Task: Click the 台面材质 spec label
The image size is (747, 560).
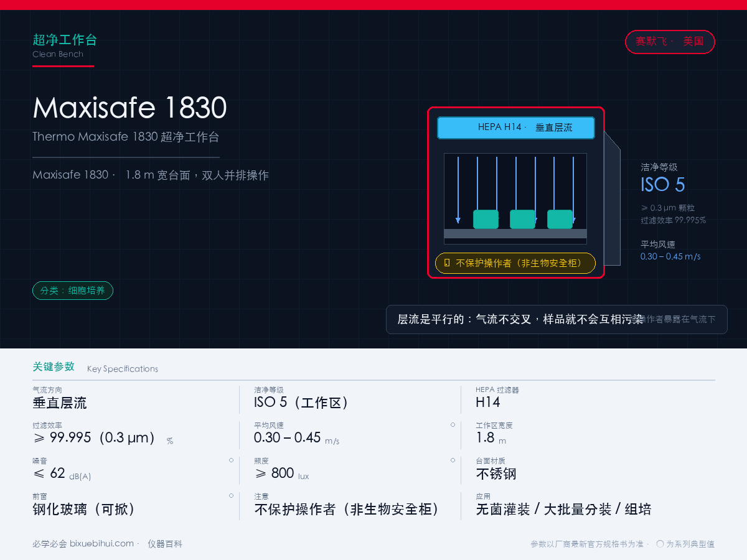Action: 491,461
